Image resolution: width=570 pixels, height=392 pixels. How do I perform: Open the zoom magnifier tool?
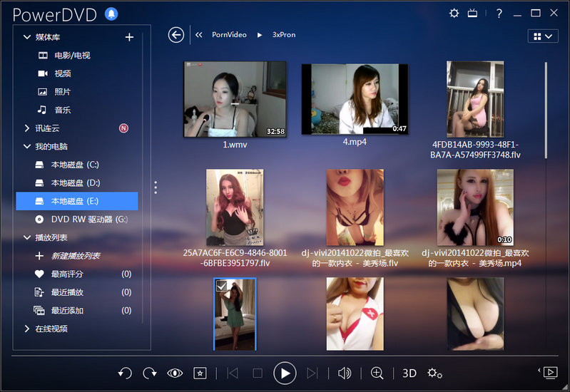377,373
